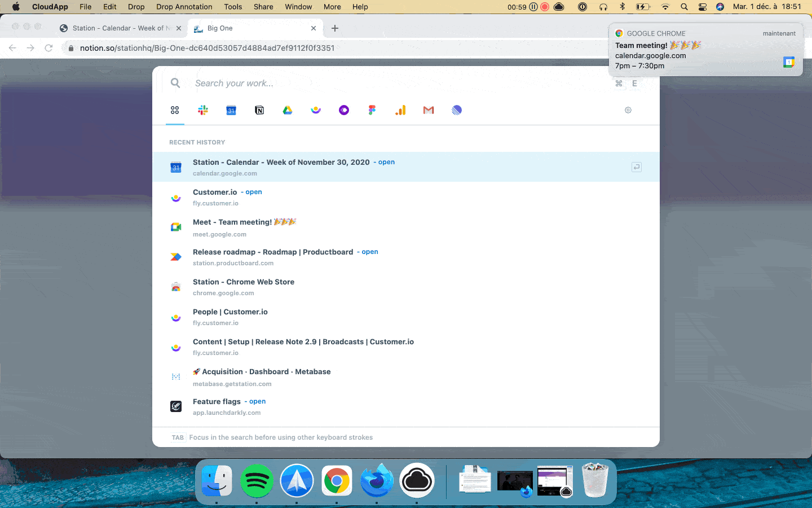Open 'Release roadmap - Roadmap | Productboard' entry
This screenshot has width=812, height=508.
(406, 257)
